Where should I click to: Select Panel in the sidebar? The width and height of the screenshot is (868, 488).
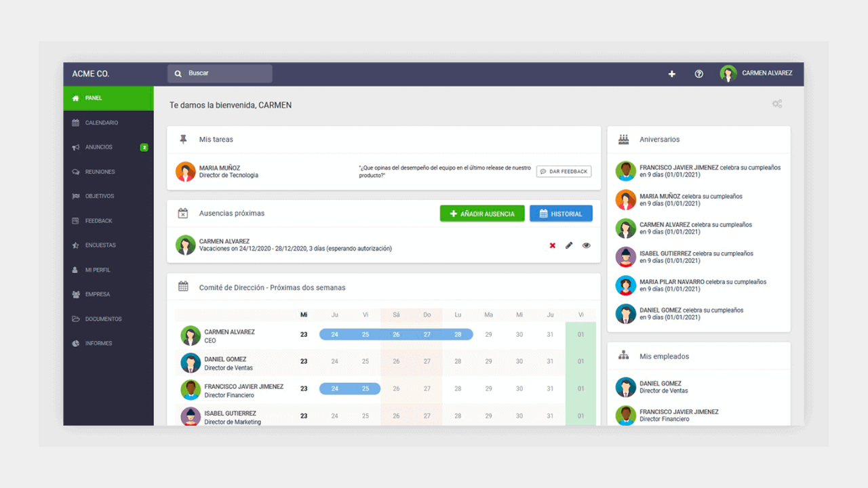[x=108, y=98]
